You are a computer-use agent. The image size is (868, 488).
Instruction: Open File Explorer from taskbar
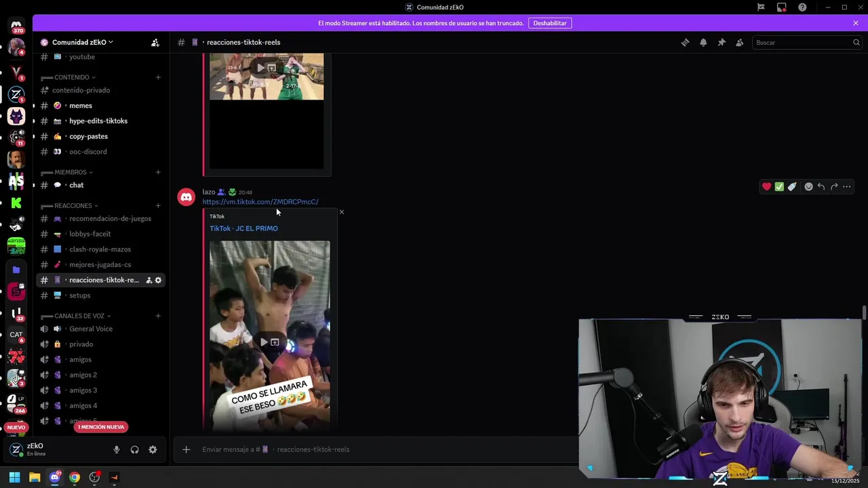pos(35,477)
